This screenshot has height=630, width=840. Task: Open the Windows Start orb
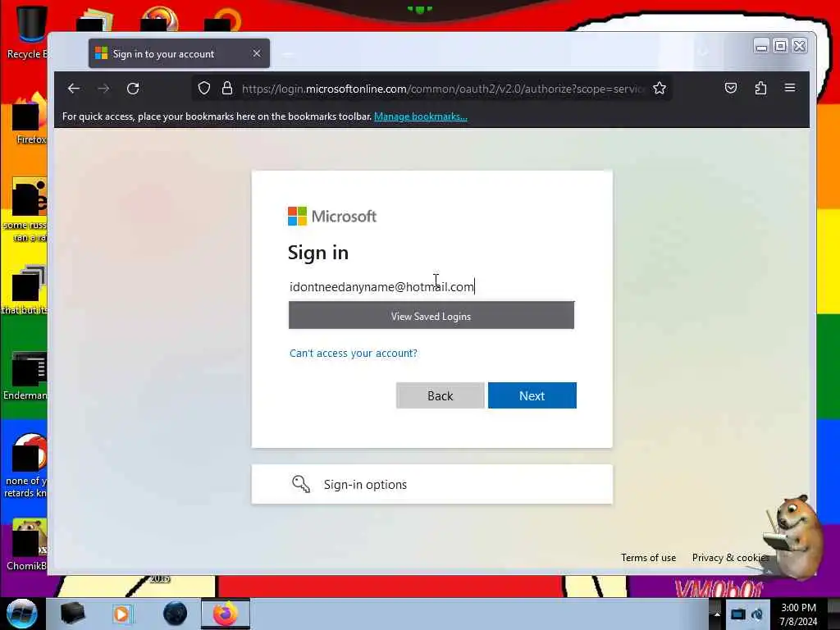pyautogui.click(x=22, y=614)
